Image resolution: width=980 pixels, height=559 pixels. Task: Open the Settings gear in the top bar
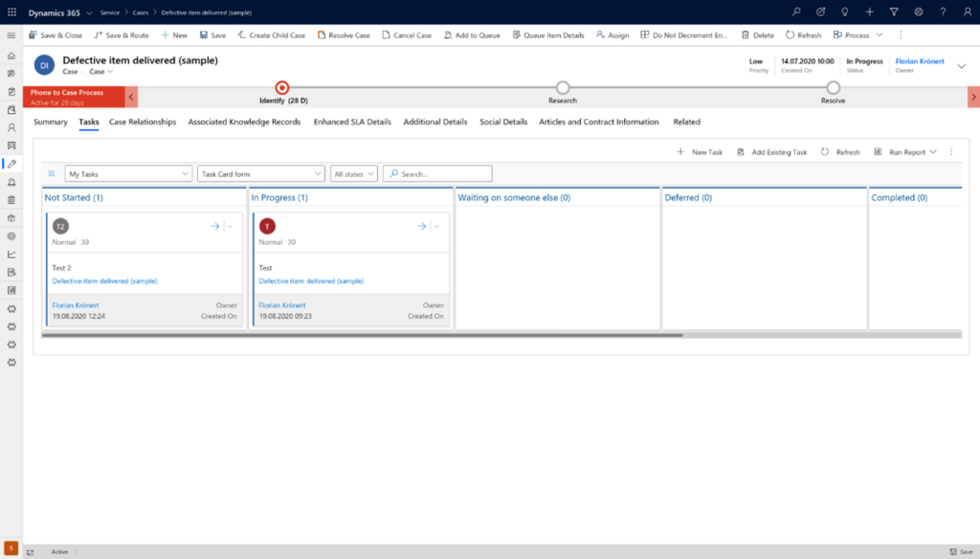pos(918,11)
